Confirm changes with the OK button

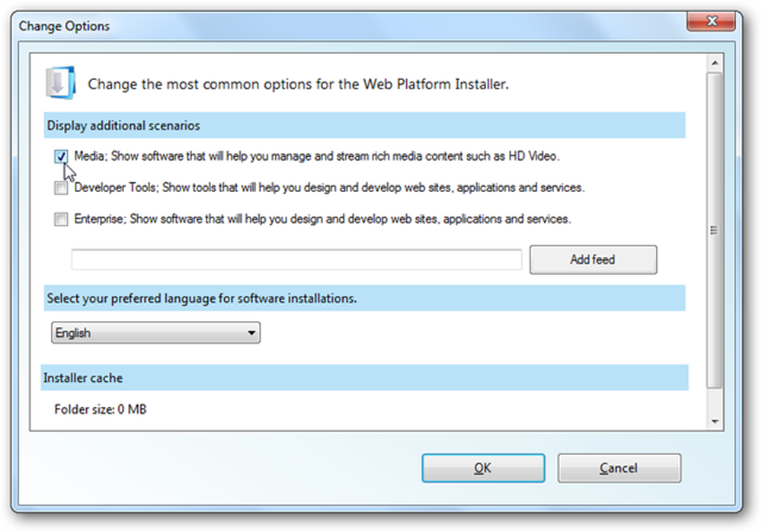pyautogui.click(x=483, y=468)
